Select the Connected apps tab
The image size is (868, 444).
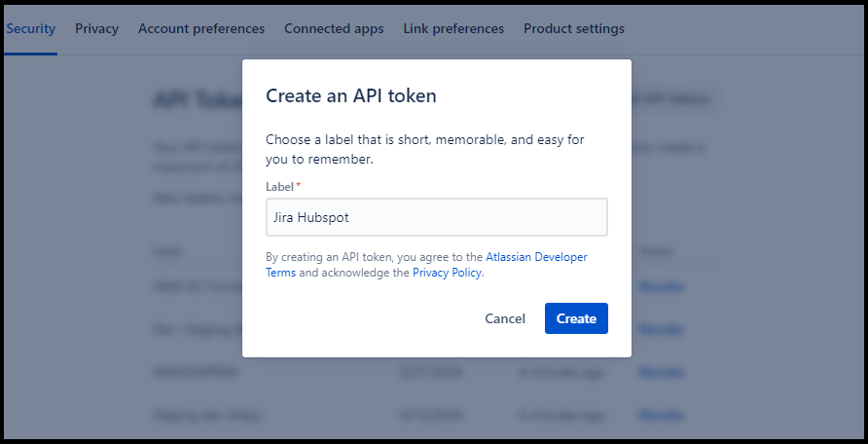tap(334, 28)
